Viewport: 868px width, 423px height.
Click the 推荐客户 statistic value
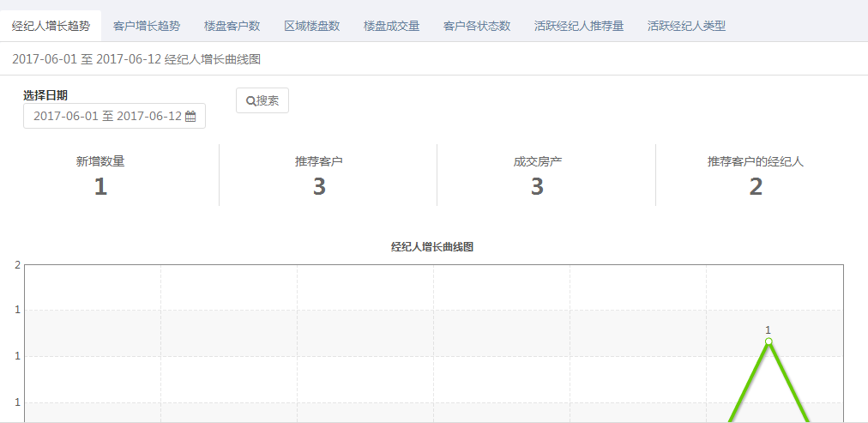pyautogui.click(x=319, y=186)
